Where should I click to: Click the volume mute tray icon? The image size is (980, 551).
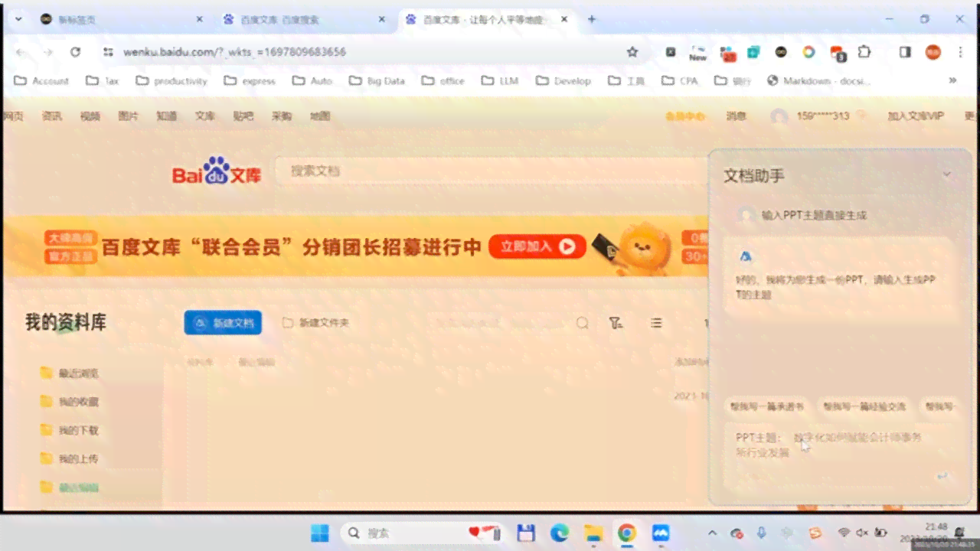click(x=862, y=533)
